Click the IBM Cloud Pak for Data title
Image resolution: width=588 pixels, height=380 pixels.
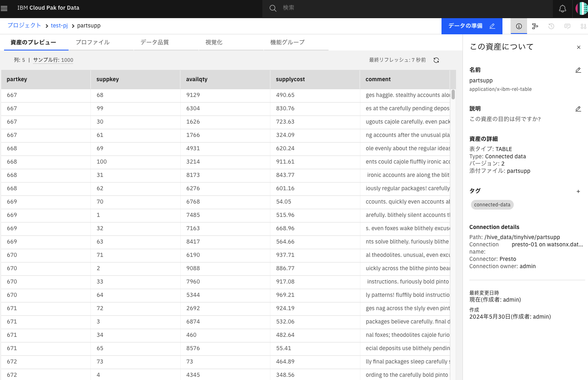click(48, 8)
